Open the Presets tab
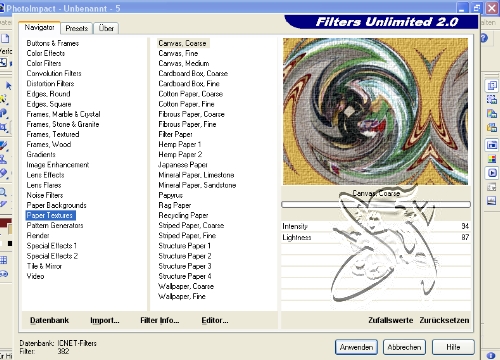The width and height of the screenshot is (500, 360). click(77, 28)
